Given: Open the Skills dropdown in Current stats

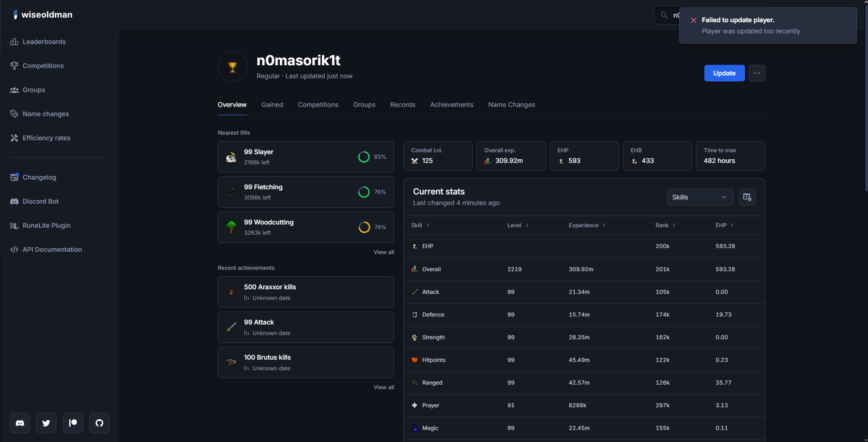Looking at the screenshot, I should [700, 197].
